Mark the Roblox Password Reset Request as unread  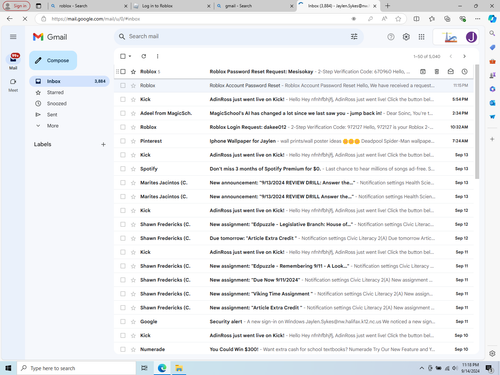pos(451,71)
